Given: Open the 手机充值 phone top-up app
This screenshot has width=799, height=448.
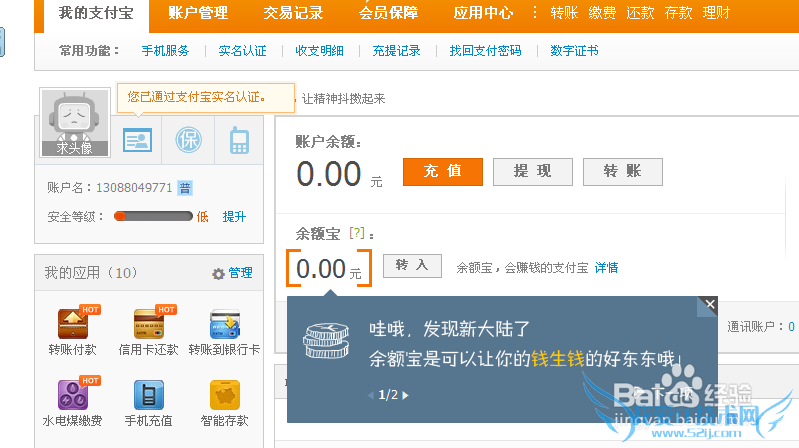Looking at the screenshot, I should (148, 395).
